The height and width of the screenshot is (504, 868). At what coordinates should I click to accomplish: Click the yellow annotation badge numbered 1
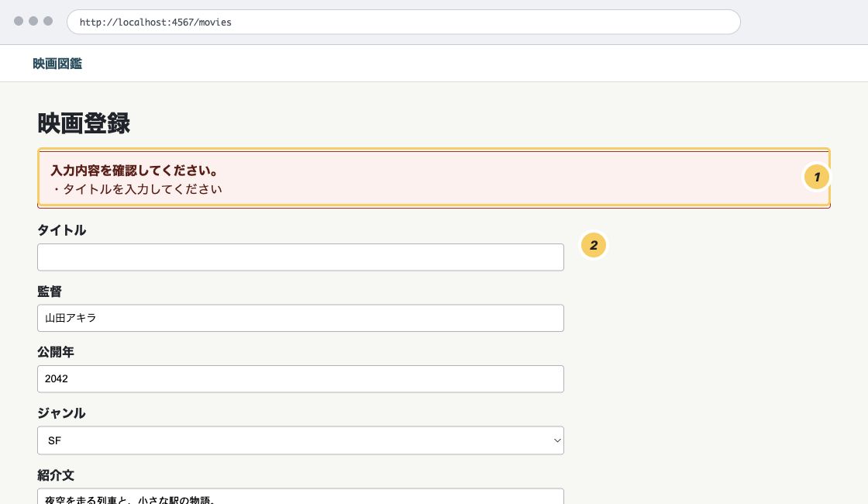(x=817, y=178)
